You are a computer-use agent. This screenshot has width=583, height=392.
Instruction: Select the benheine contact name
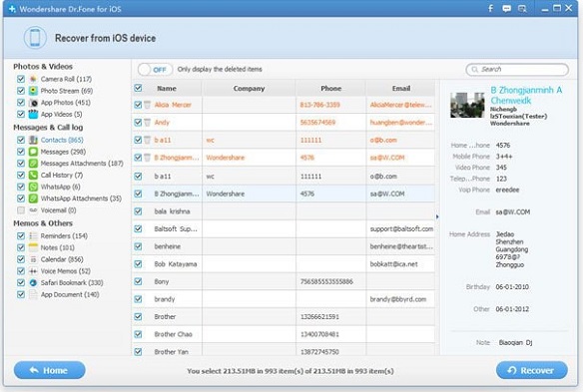pos(168,246)
